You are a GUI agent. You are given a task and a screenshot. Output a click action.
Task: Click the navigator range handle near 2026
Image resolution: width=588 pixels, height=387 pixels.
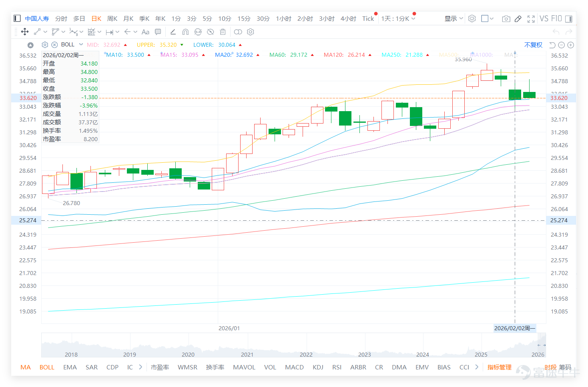[542, 345]
